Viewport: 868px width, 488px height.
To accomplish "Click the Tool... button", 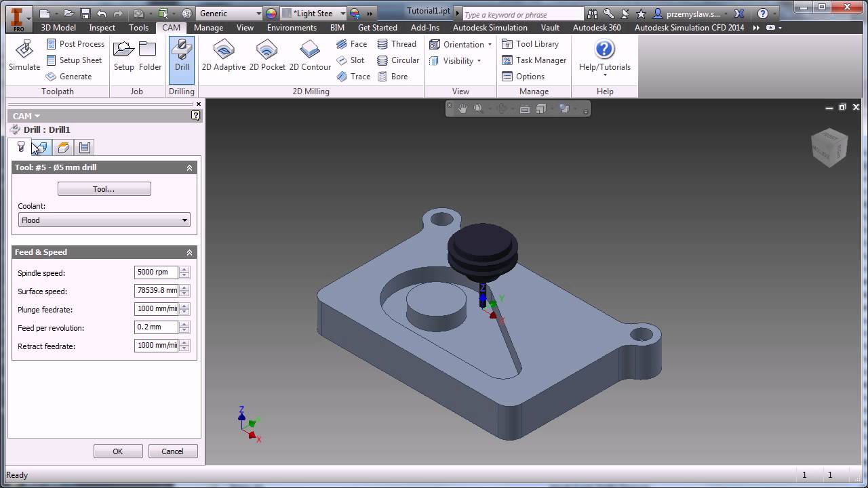I will tap(104, 189).
